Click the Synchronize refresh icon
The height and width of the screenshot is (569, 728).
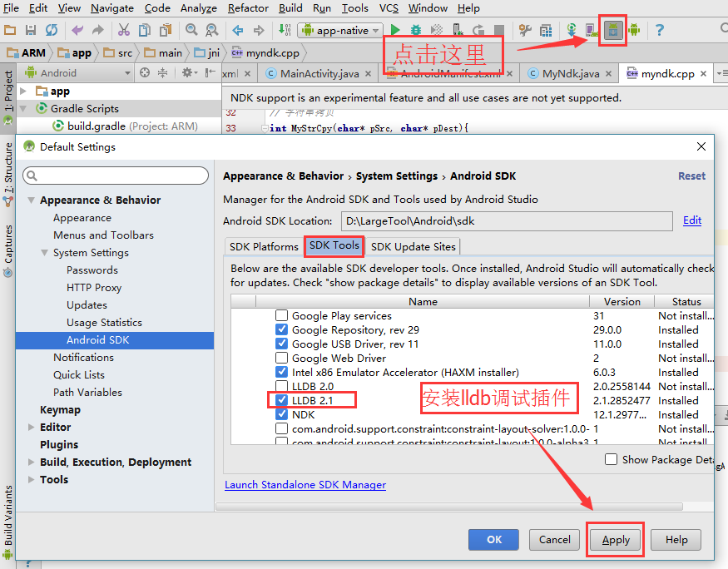(x=52, y=31)
